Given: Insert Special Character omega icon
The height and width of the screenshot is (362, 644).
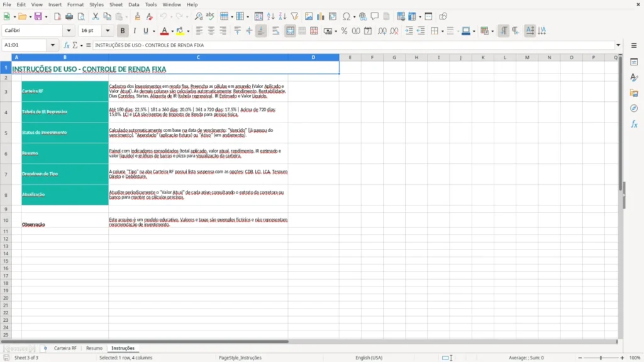Looking at the screenshot, I should (x=347, y=16).
